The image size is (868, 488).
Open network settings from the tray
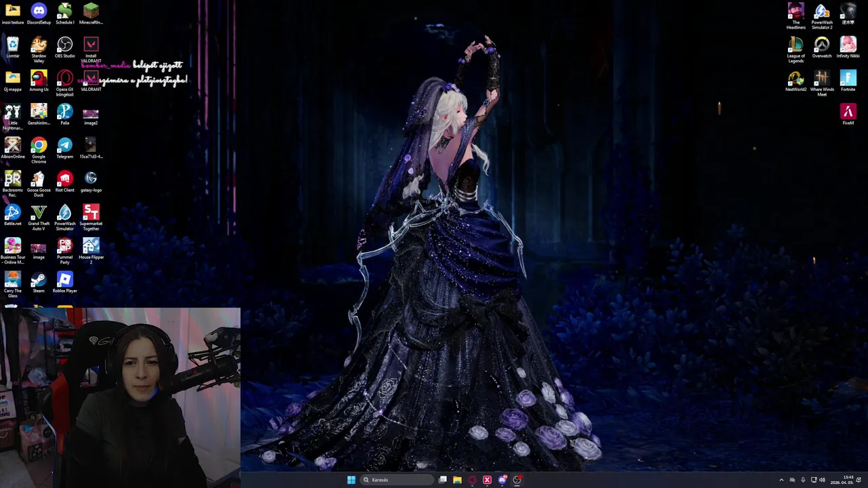click(x=814, y=480)
